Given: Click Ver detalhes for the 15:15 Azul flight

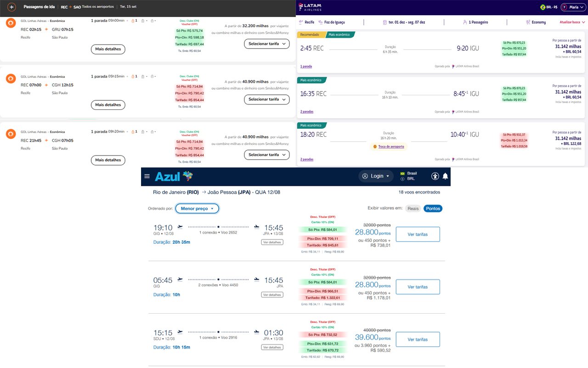Looking at the screenshot, I should click(x=272, y=347).
